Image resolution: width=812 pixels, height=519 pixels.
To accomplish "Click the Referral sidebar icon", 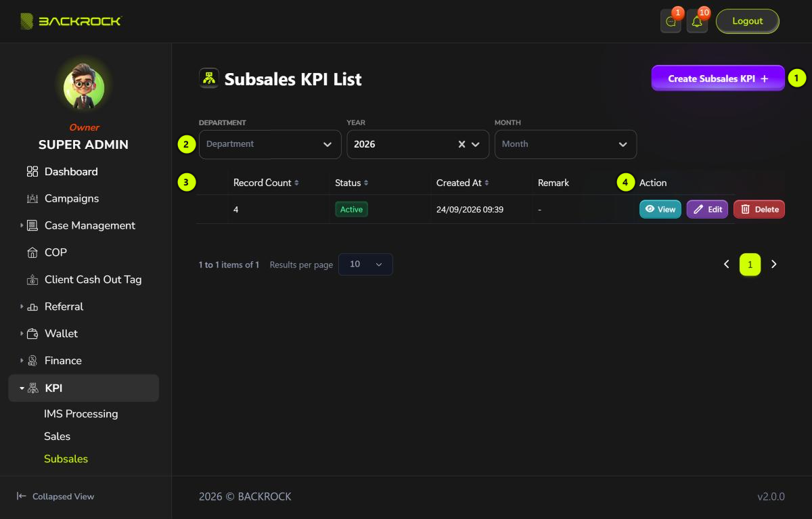I will coord(32,307).
